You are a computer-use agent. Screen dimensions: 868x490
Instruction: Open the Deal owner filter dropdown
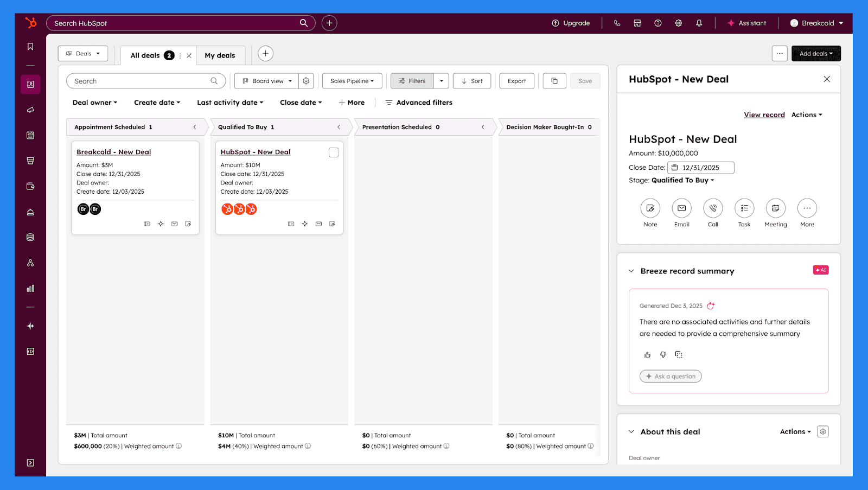click(x=94, y=102)
